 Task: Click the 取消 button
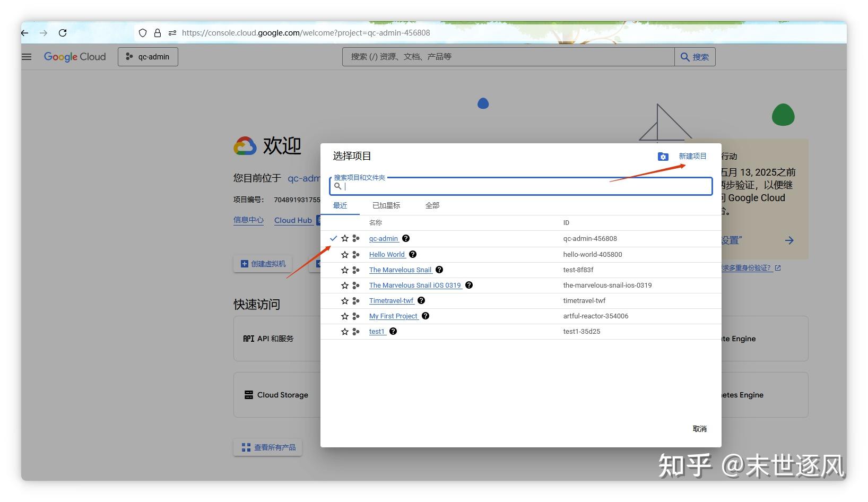click(700, 428)
